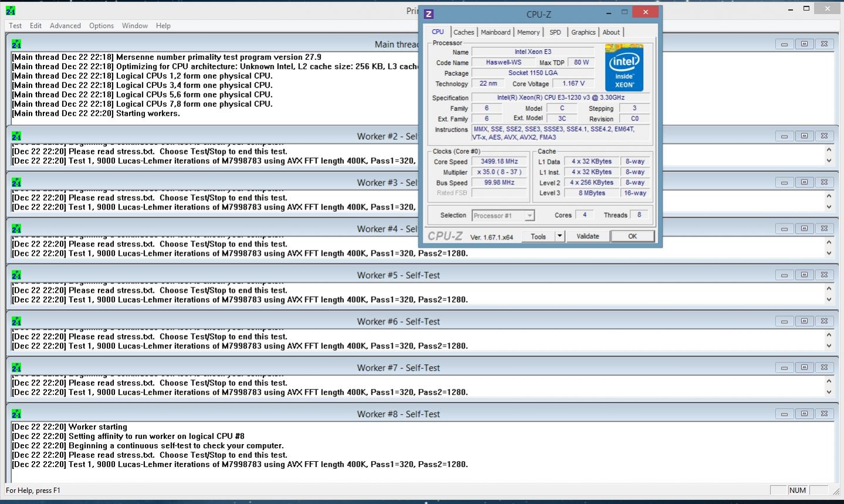Click the NUM indicator in status bar
844x504 pixels.
(798, 491)
